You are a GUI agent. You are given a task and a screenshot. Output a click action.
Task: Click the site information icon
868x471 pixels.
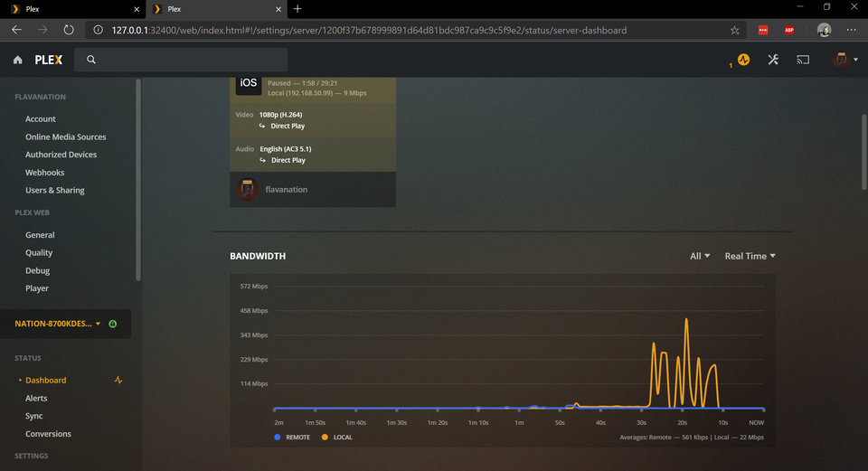tap(98, 30)
